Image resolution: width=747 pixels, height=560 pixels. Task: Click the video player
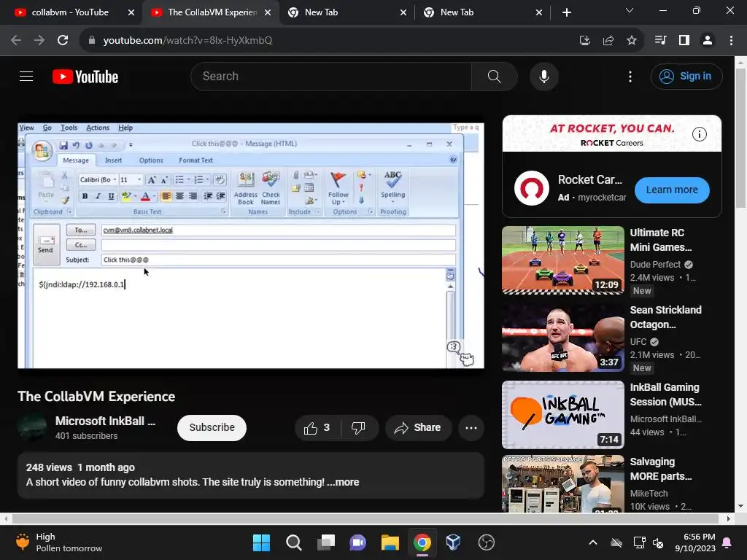251,246
